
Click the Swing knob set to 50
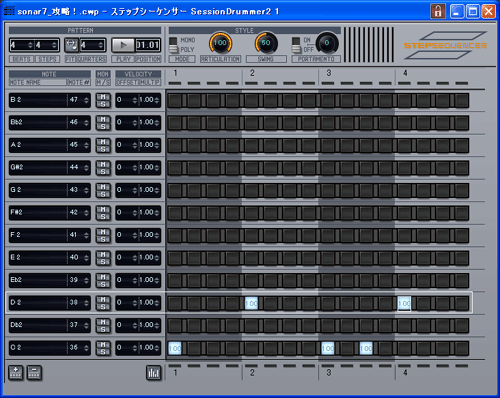266,43
